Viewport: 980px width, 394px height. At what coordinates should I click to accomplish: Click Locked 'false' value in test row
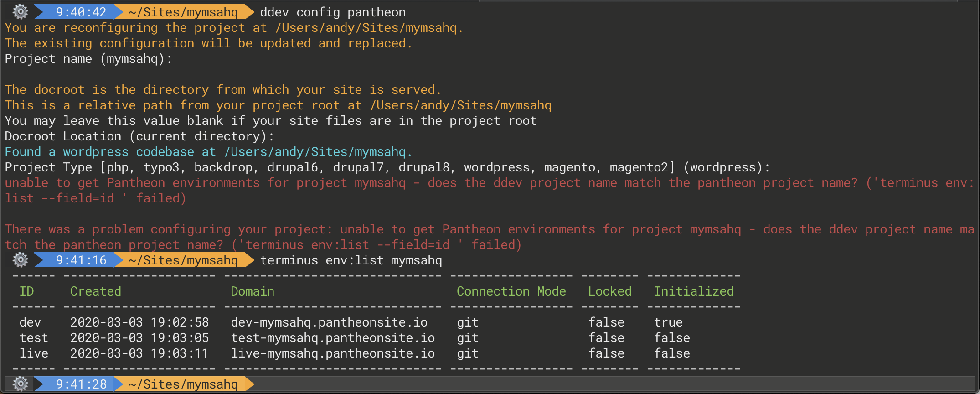pyautogui.click(x=606, y=337)
